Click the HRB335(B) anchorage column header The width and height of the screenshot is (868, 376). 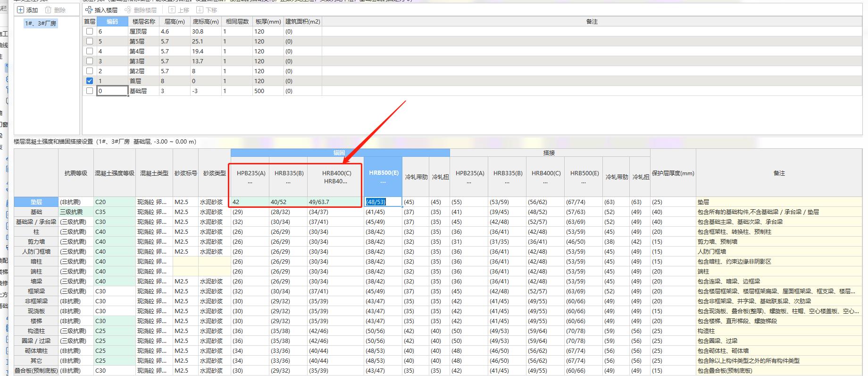pos(288,177)
